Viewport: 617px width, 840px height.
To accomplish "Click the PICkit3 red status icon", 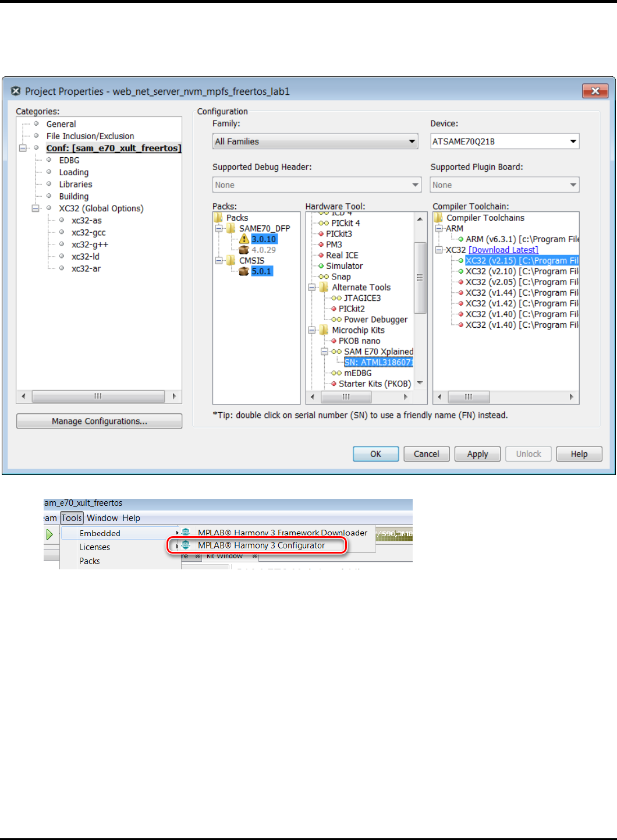I will click(321, 234).
